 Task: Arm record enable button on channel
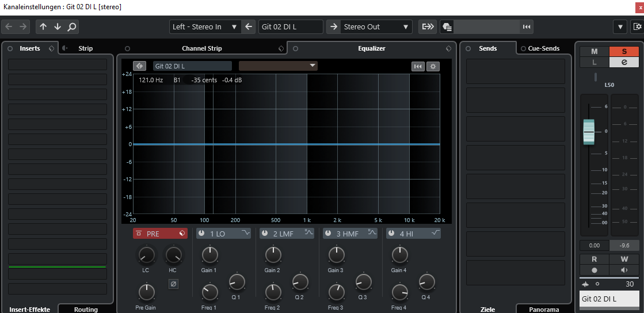[595, 269]
